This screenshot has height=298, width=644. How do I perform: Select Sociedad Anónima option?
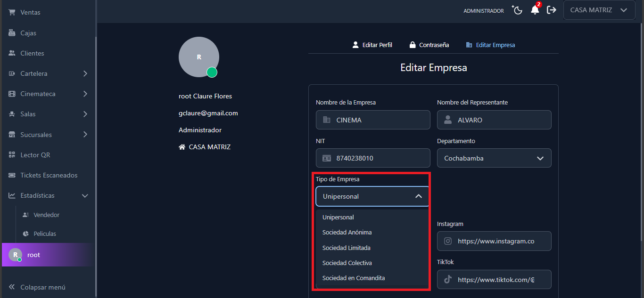click(x=347, y=232)
